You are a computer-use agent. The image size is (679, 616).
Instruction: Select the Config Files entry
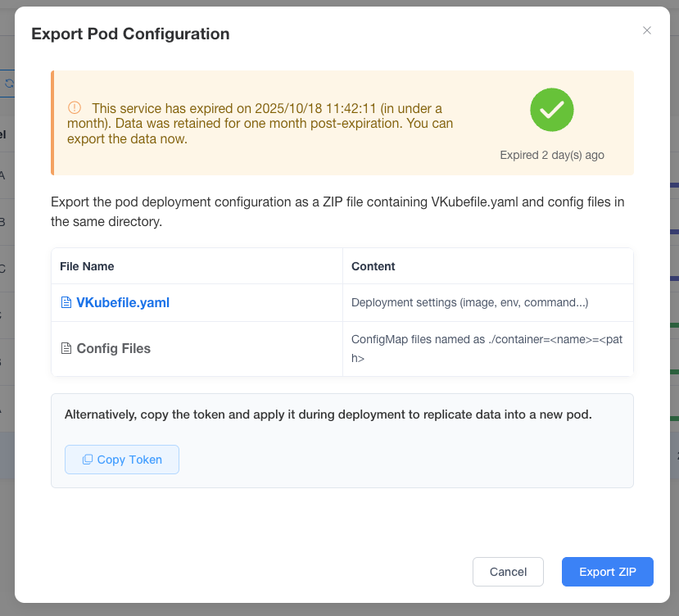pyautogui.click(x=113, y=349)
